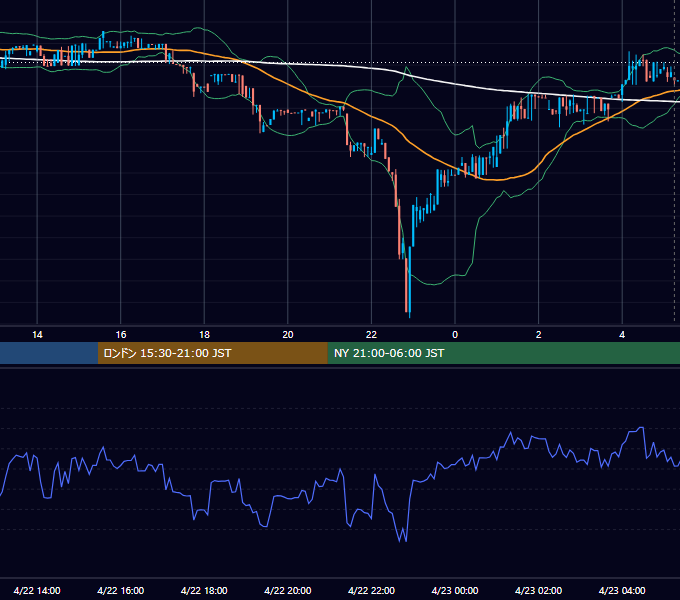Click the 4/22 16:00 label on indicator axis
Viewport: 680px width, 600px height.
pyautogui.click(x=121, y=590)
